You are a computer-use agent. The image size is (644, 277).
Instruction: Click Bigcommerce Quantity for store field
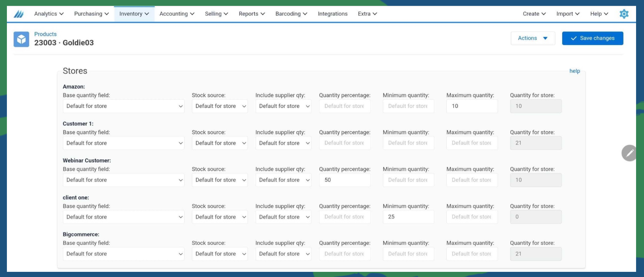536,254
